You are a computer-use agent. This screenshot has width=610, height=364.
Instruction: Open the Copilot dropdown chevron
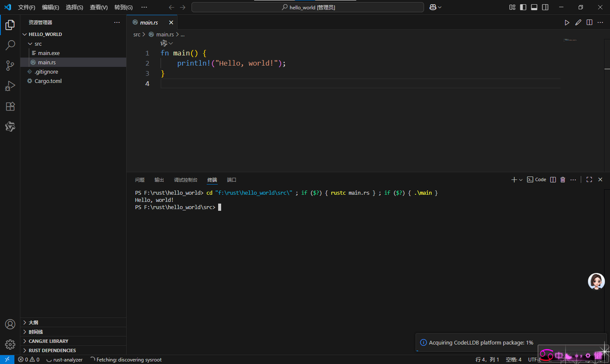click(x=439, y=7)
